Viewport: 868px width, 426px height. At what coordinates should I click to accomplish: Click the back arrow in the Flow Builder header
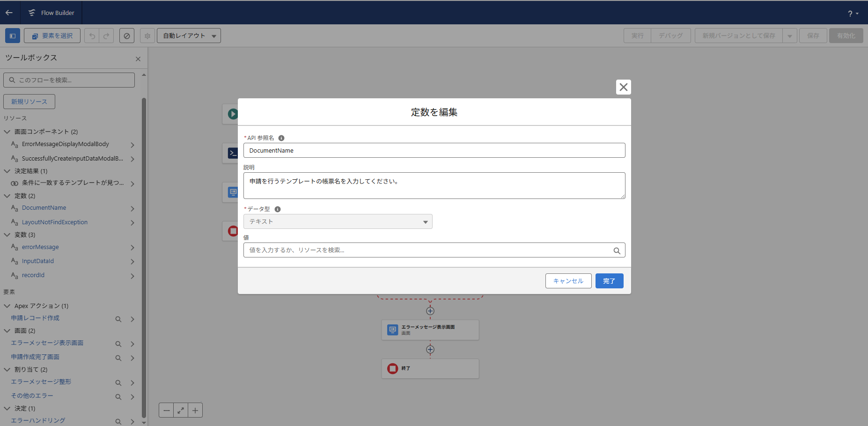[9, 13]
